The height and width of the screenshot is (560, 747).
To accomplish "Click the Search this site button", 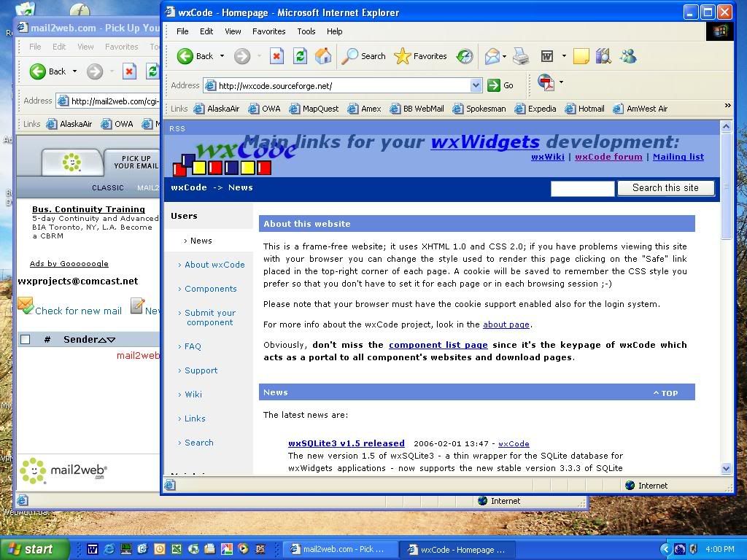I will pyautogui.click(x=665, y=188).
